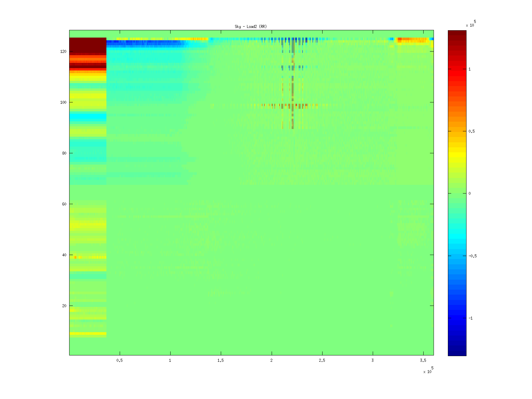Click the x-axis exponent label x 10^5

[x=428, y=371]
